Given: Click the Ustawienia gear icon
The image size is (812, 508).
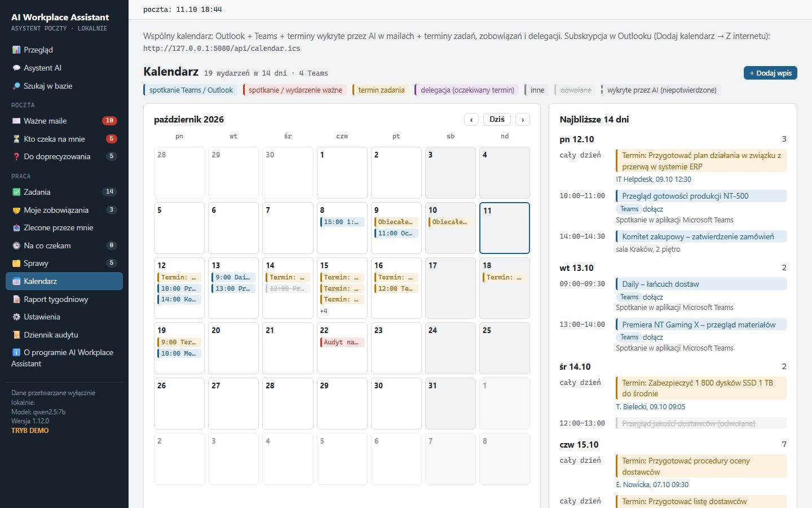Looking at the screenshot, I should pos(16,317).
